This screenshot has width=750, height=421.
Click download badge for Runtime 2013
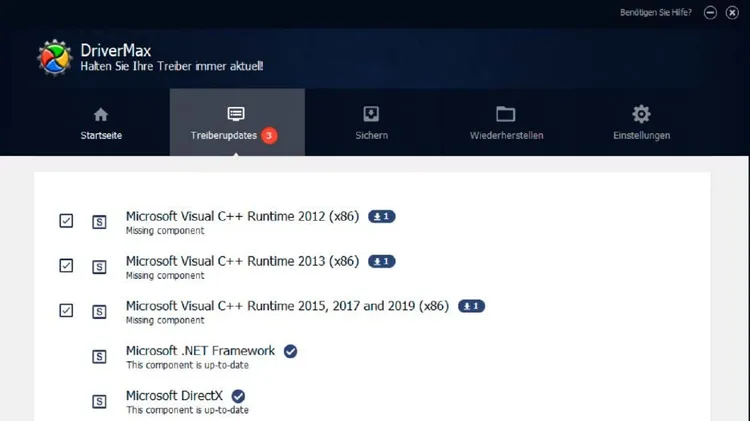tap(381, 261)
